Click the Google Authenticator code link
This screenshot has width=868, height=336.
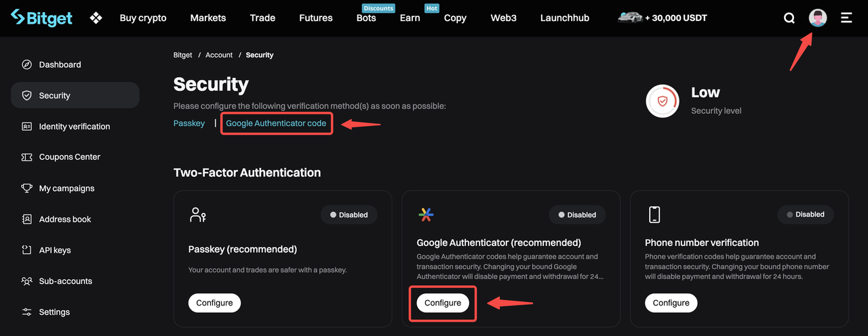pyautogui.click(x=276, y=123)
